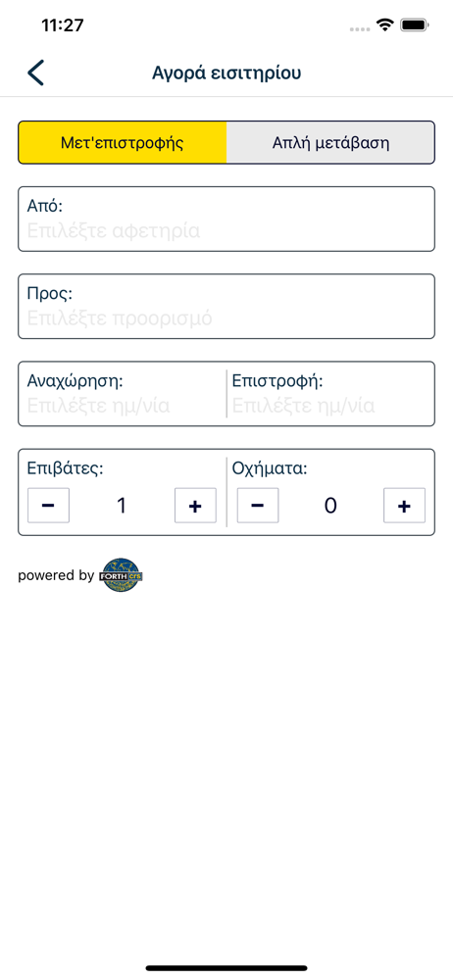Image resolution: width=453 pixels, height=980 pixels.
Task: Tap the Επιλέξτε αφετηρία placeholder text
Action: tap(114, 231)
